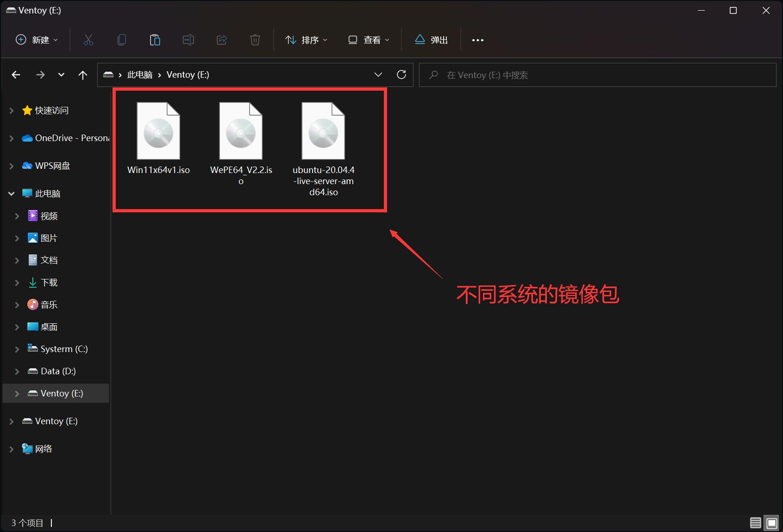Open the 下载 folder in the sidebar

coord(48,282)
